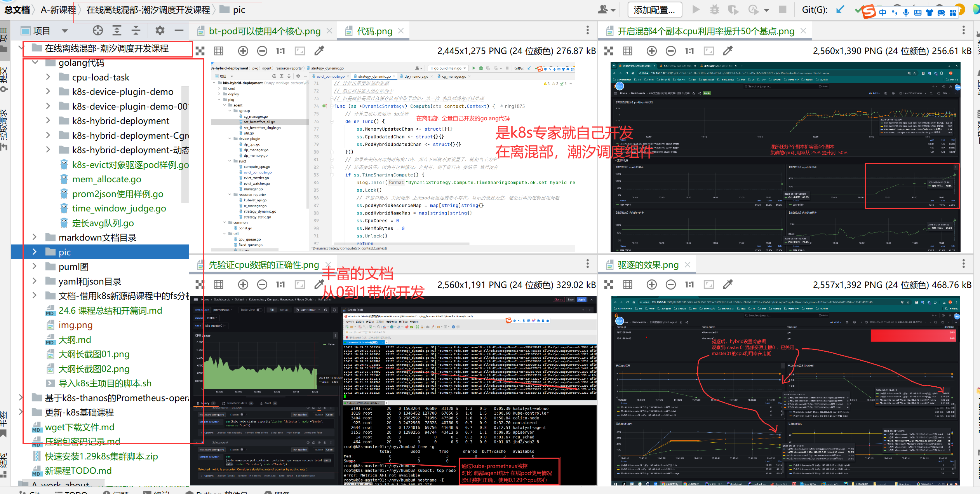Viewport: 980px width, 494px height.
Task: Select the 驱逐的效果.png tab
Action: pos(648,265)
